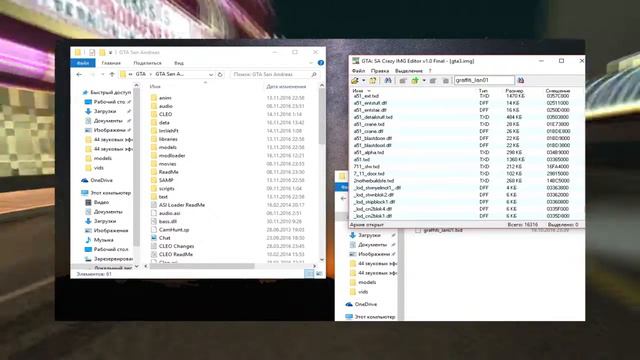Click the search field containing graffiti_lan01
The height and width of the screenshot is (360, 640).
pyautogui.click(x=484, y=80)
